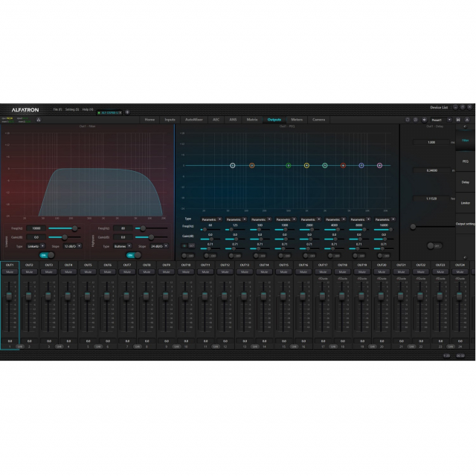This screenshot has height=476, width=476.
Task: Open the Highpass Slope 24 dB/O dropdown
Action: coord(158,245)
